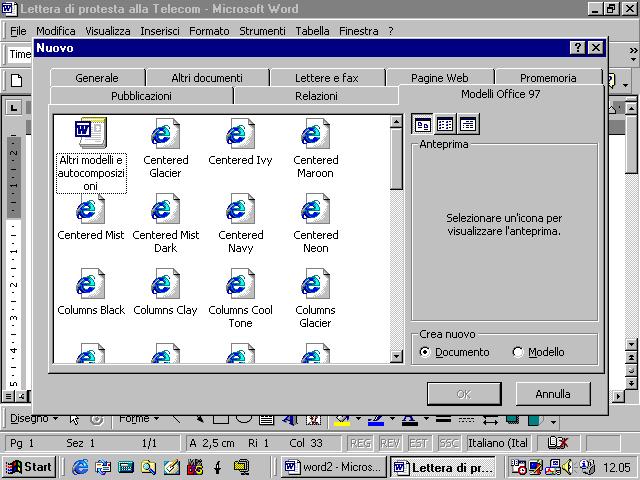Viewport: 640px width, 480px height.
Task: Open the File menu
Action: [18, 31]
